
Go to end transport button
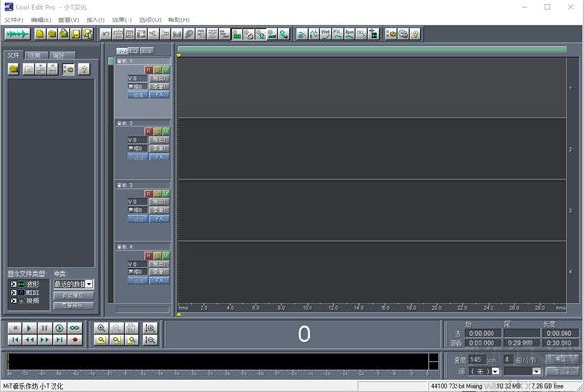point(59,339)
